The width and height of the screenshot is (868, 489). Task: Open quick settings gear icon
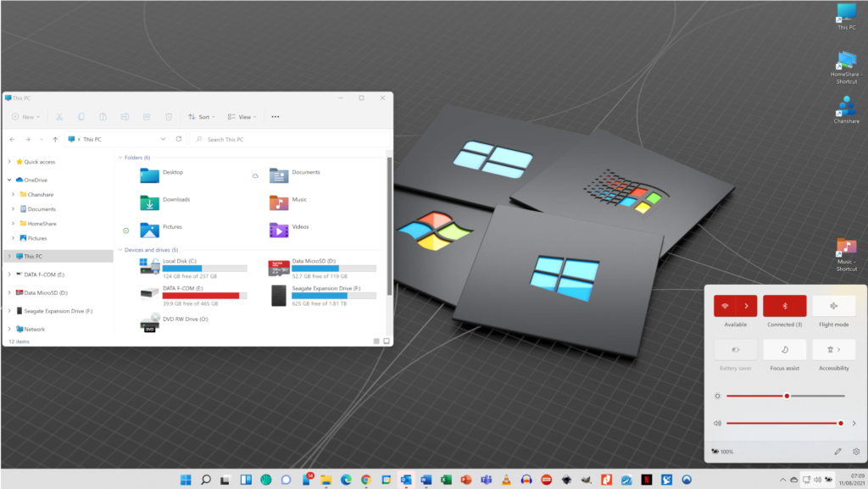click(856, 452)
